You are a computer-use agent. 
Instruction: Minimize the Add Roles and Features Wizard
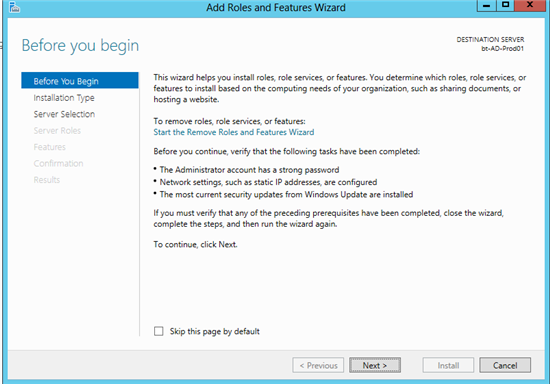tap(487, 5)
